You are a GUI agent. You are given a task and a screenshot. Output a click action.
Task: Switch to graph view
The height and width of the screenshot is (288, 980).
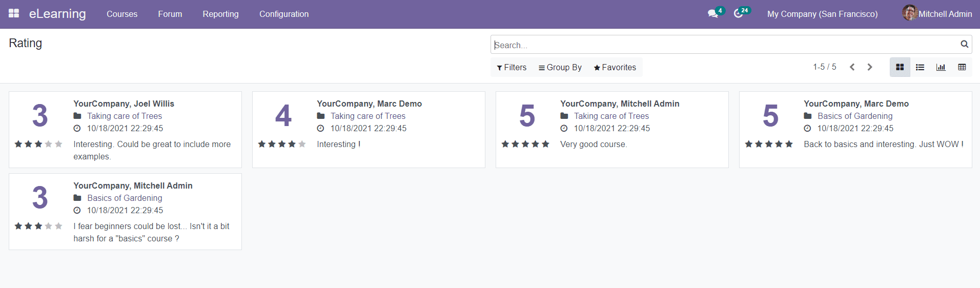coord(941,67)
